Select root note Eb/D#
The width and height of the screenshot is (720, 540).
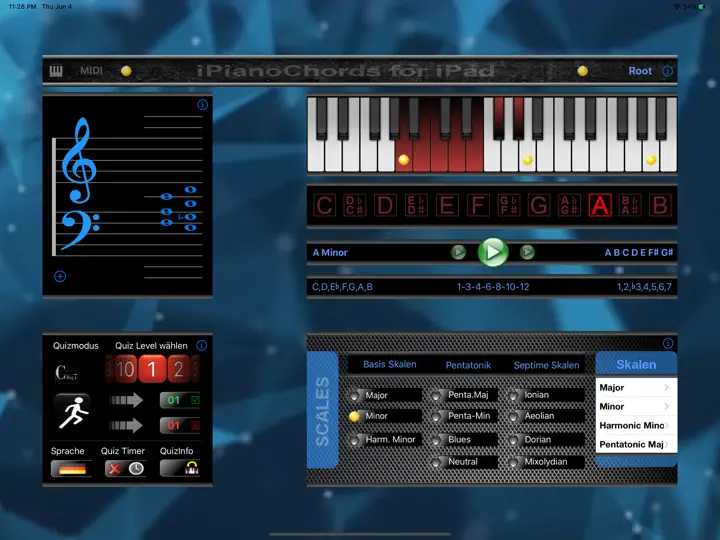tap(416, 205)
